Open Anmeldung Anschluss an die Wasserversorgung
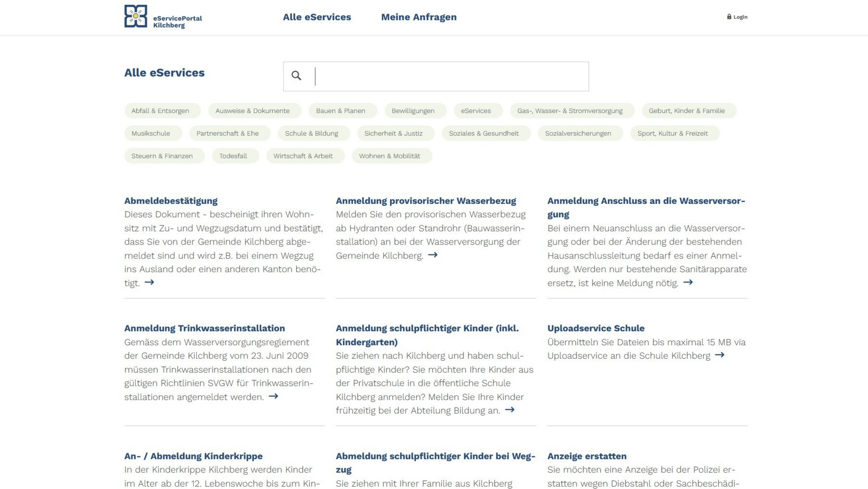 click(646, 208)
